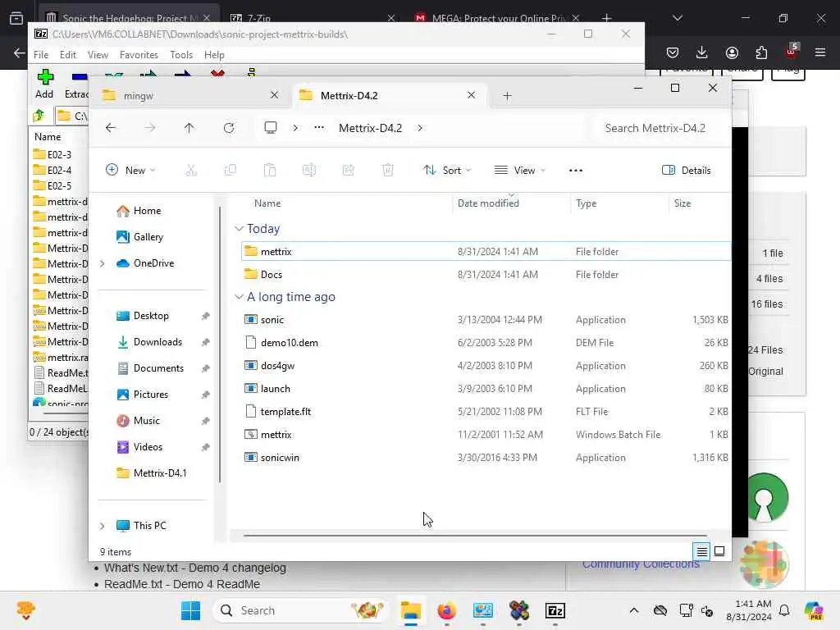Click the Rename icon in Explorer toolbar

pyautogui.click(x=309, y=171)
